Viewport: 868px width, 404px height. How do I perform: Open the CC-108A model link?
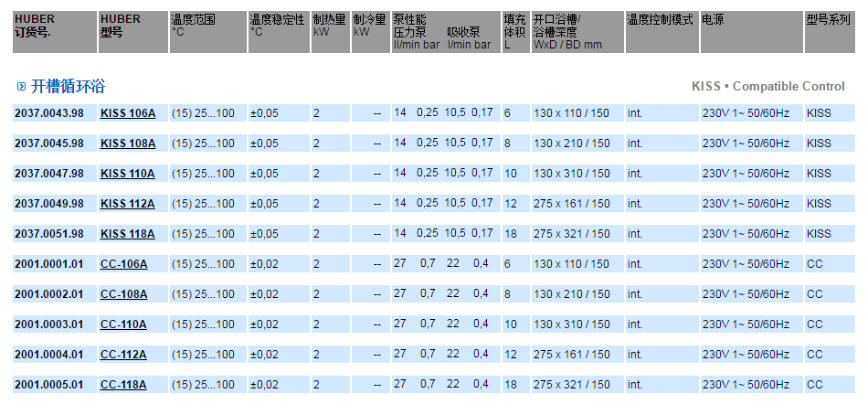tap(123, 294)
